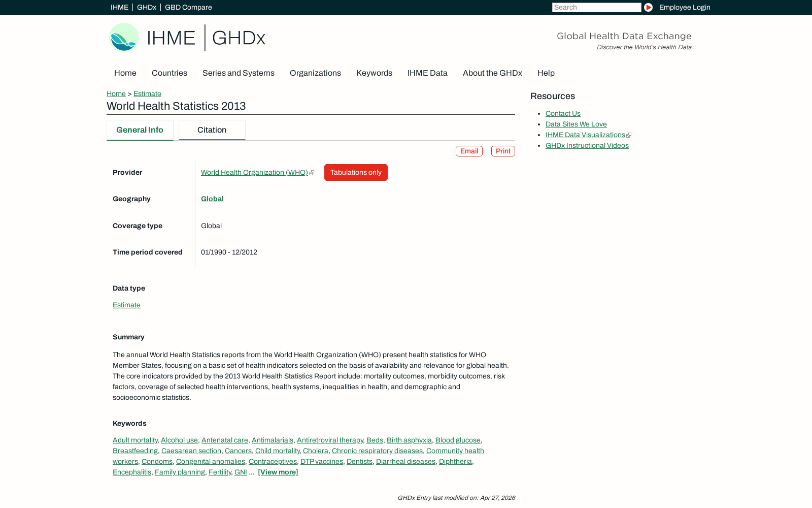Open Data Sites We Love link
The image size is (812, 508).
point(576,124)
